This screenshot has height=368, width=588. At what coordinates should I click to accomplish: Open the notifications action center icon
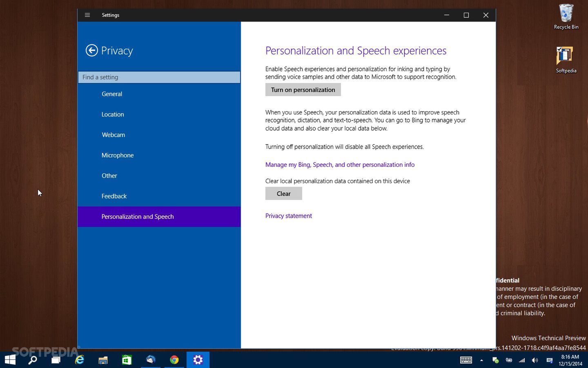[550, 360]
